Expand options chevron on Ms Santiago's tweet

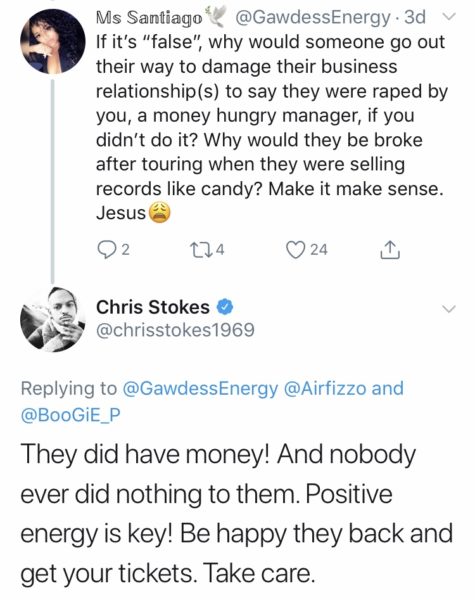[450, 17]
